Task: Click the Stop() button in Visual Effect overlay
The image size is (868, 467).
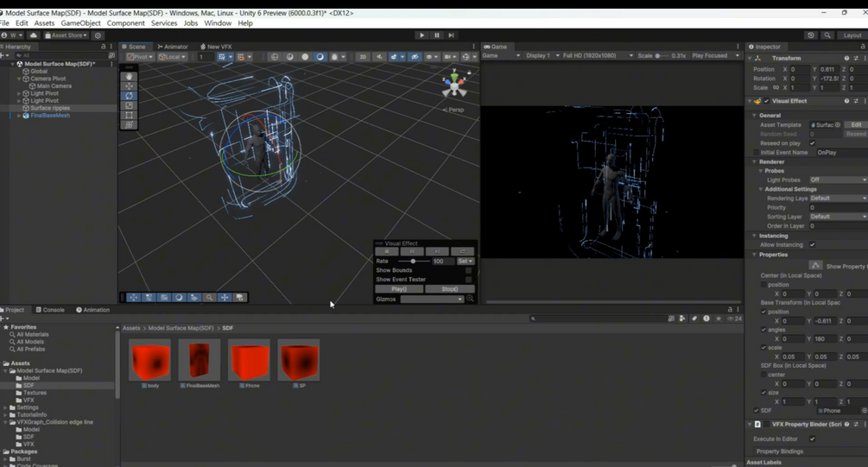Action: pos(449,289)
